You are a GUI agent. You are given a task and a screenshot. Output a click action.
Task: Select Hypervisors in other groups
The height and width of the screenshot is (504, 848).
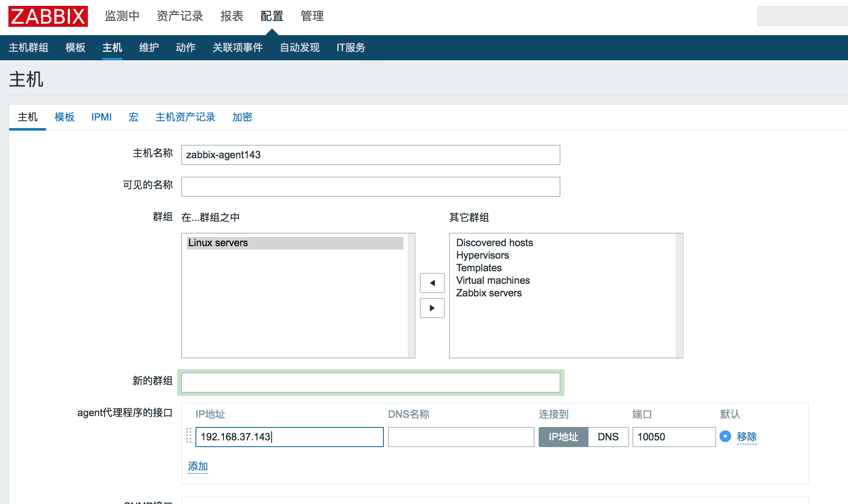[x=483, y=255]
